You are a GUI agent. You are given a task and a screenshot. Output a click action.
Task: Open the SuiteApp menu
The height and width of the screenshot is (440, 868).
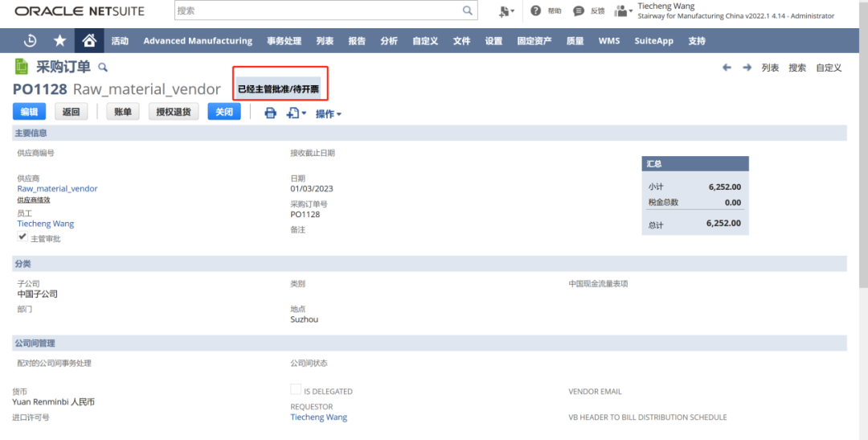(653, 40)
